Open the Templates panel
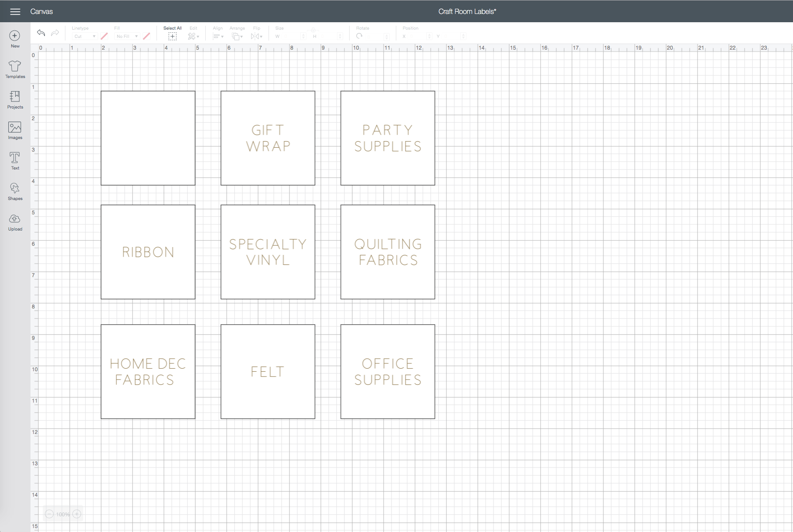The width and height of the screenshot is (793, 532). coord(15,66)
